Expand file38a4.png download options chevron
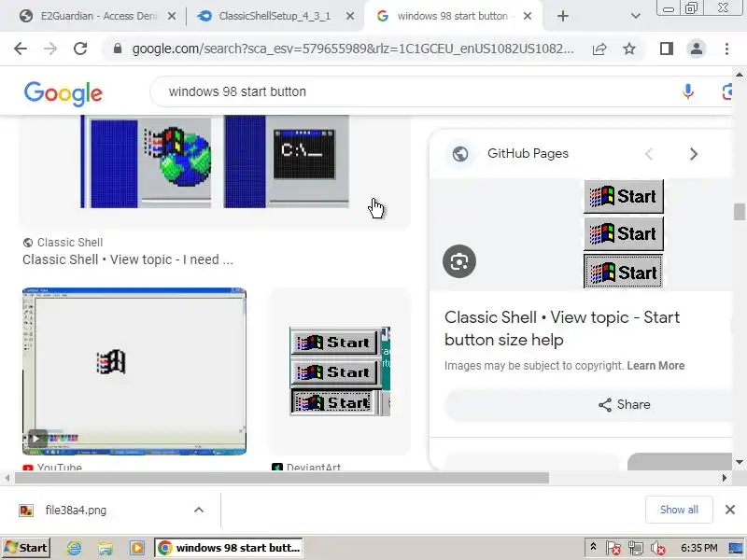Image resolution: width=747 pixels, height=560 pixels. 199,510
